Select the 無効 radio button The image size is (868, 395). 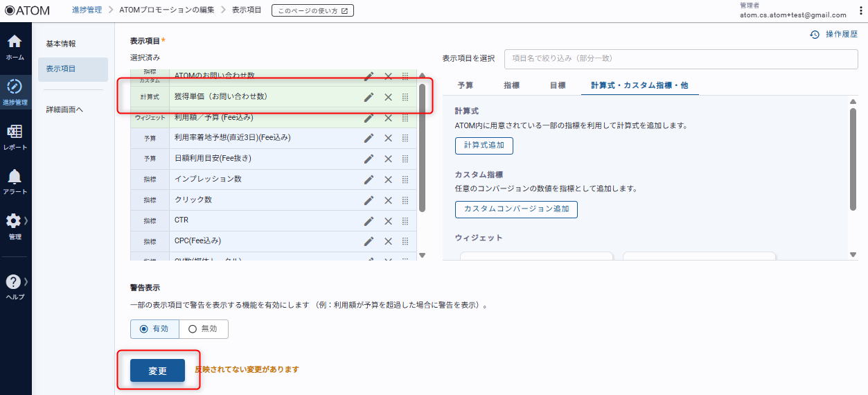pos(193,329)
